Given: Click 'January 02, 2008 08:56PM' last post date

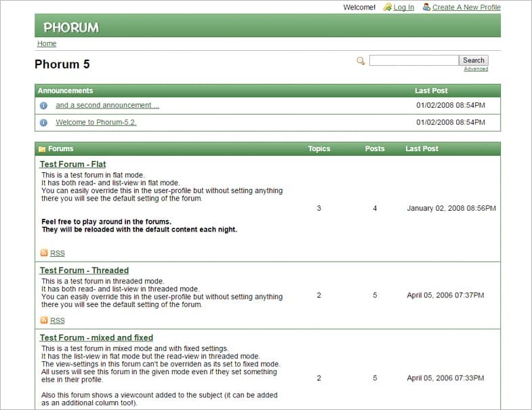Looking at the screenshot, I should click(x=451, y=209).
